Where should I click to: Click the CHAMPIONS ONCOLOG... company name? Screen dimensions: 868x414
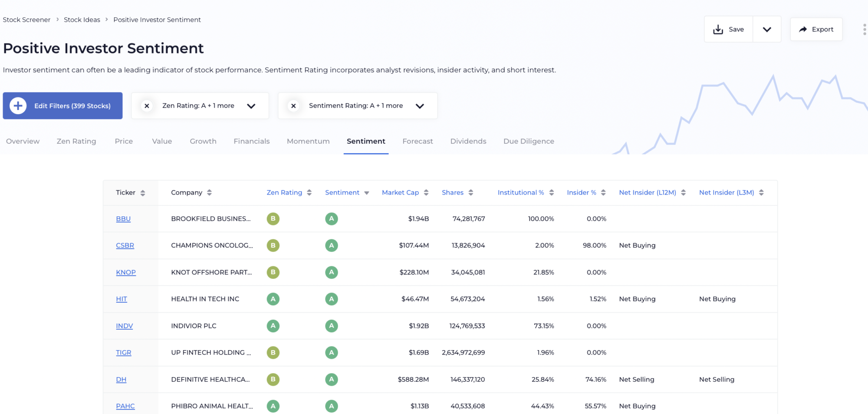click(x=212, y=245)
